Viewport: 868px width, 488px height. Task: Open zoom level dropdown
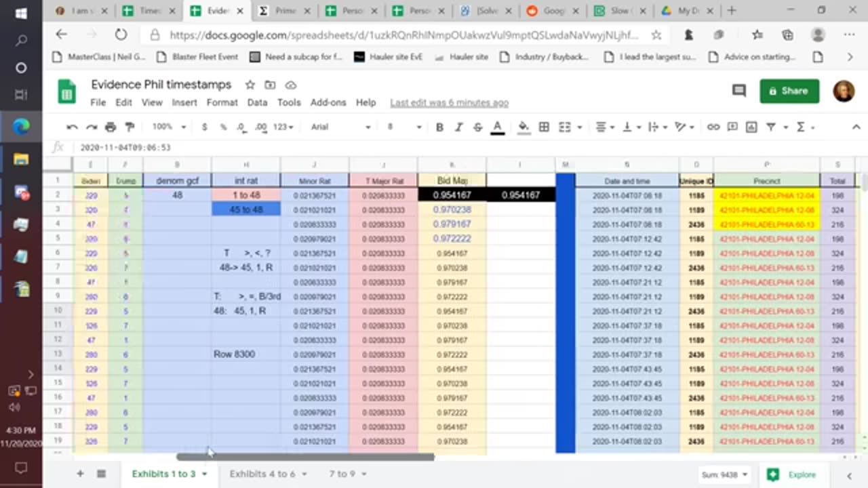click(x=169, y=127)
